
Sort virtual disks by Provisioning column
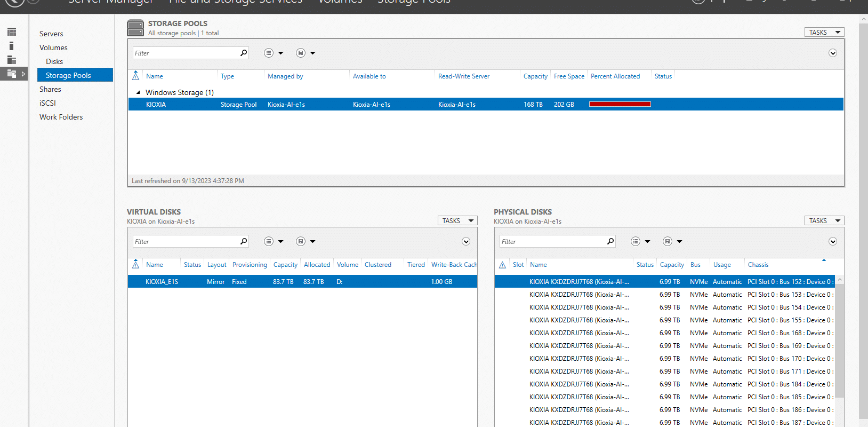point(250,265)
